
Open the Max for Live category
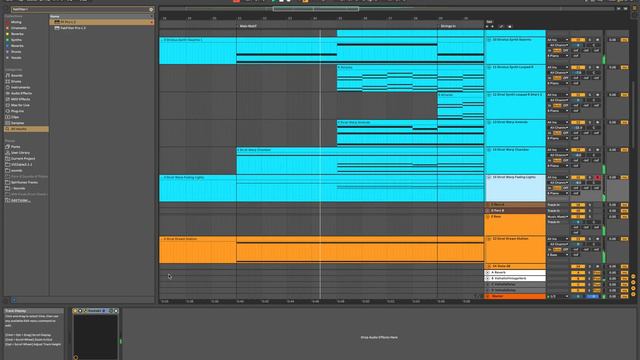(x=20, y=105)
